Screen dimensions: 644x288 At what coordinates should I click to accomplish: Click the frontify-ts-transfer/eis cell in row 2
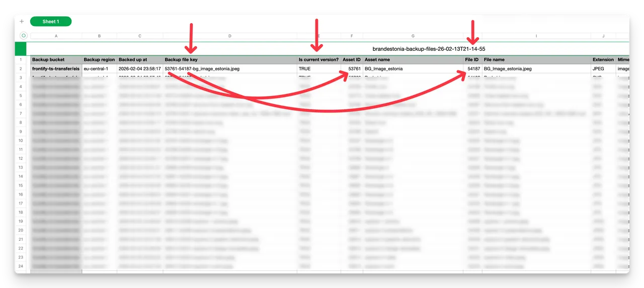point(56,69)
